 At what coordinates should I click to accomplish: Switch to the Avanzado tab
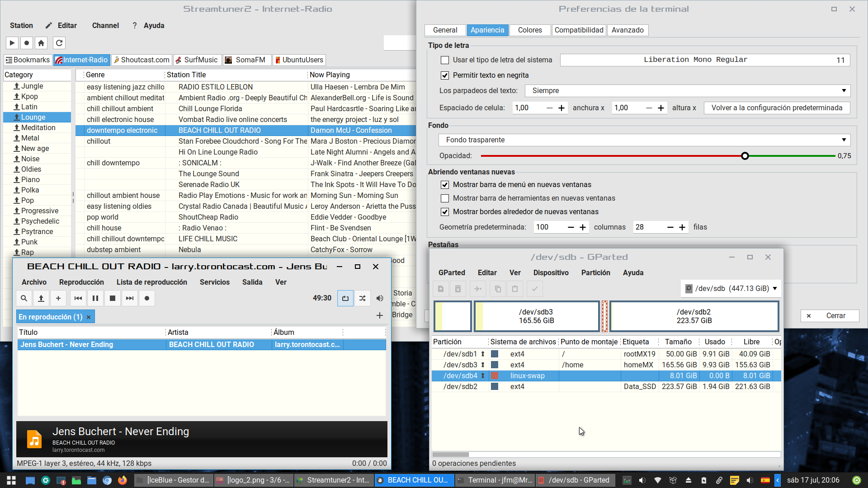[x=627, y=30]
